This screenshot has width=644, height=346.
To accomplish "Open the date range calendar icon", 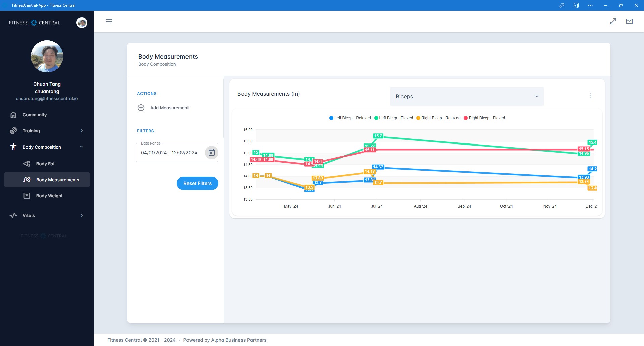I will click(212, 153).
